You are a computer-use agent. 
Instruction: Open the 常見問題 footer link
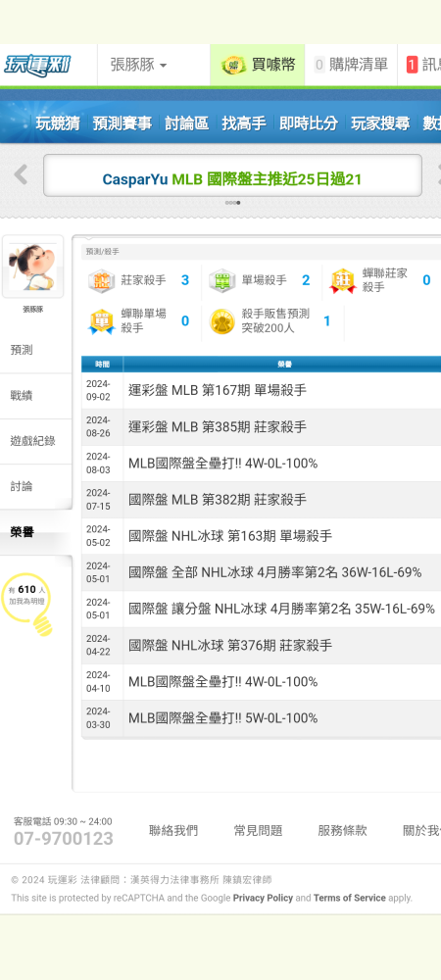pos(258,831)
